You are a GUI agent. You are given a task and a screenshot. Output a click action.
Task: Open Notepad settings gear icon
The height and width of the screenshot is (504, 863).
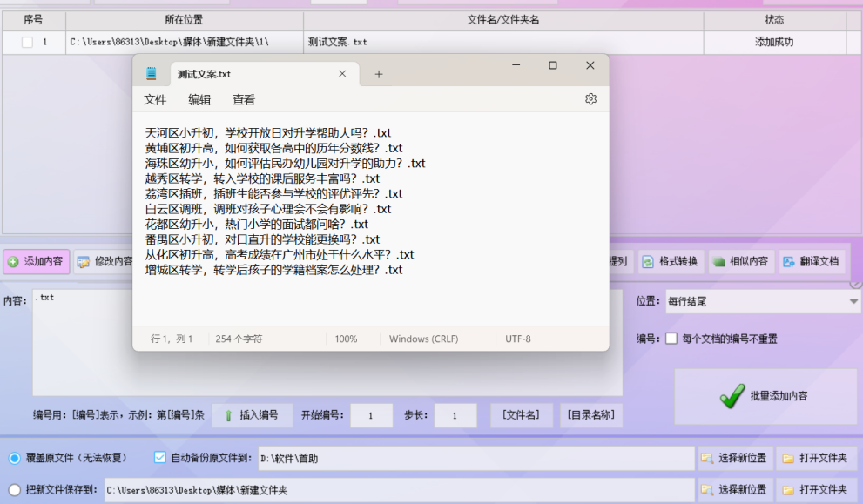click(x=590, y=99)
